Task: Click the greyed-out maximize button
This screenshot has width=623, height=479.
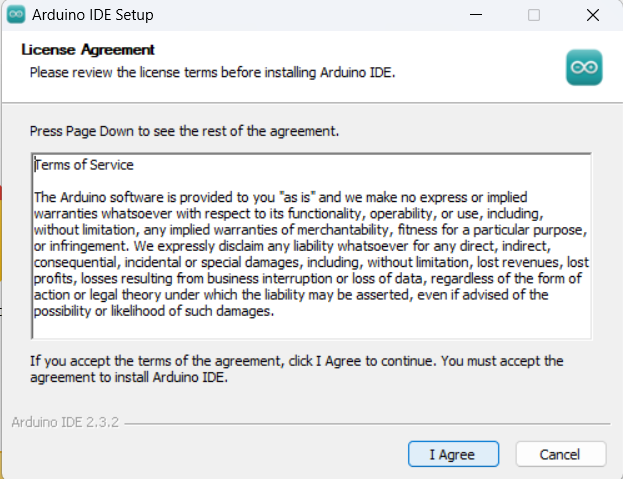Action: point(534,16)
